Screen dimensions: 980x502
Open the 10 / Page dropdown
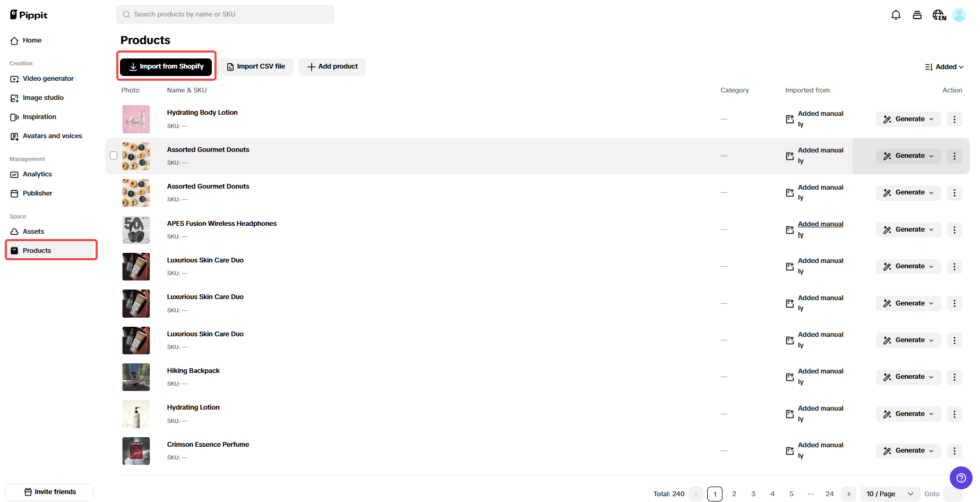pos(889,494)
